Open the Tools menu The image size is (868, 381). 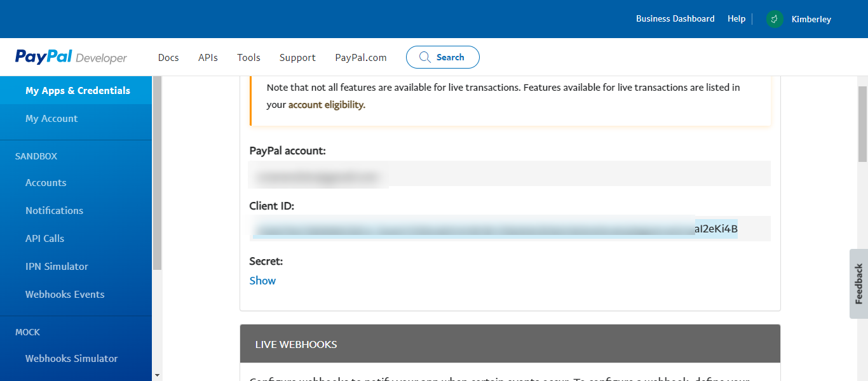coord(248,57)
